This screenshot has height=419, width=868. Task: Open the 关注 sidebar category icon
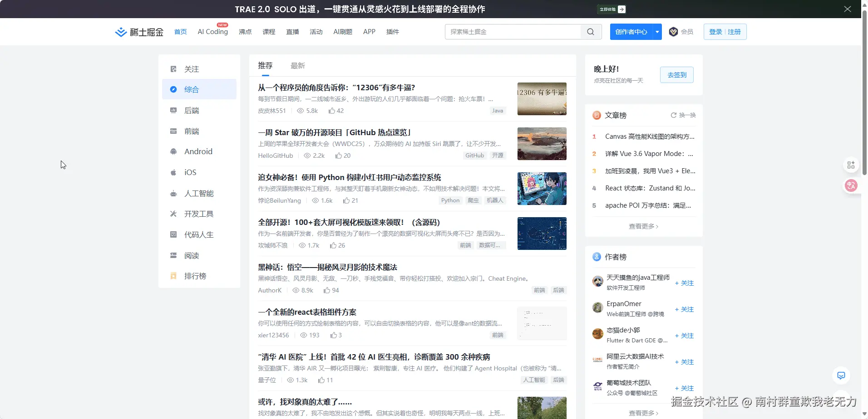tap(173, 69)
